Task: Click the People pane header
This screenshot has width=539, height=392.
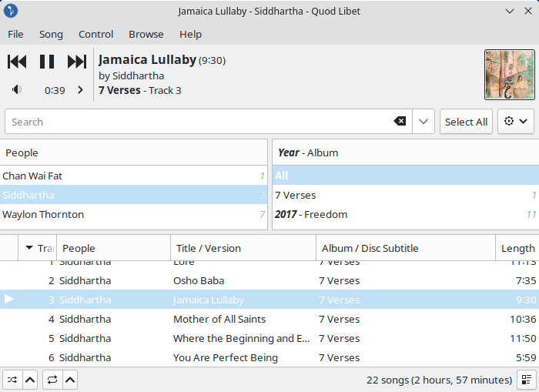Action: [133, 152]
